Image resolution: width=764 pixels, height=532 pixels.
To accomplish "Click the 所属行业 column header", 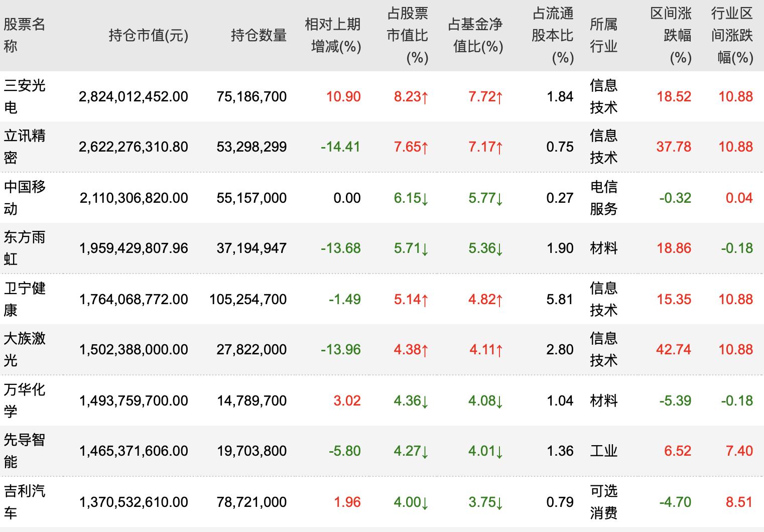I will click(x=603, y=35).
